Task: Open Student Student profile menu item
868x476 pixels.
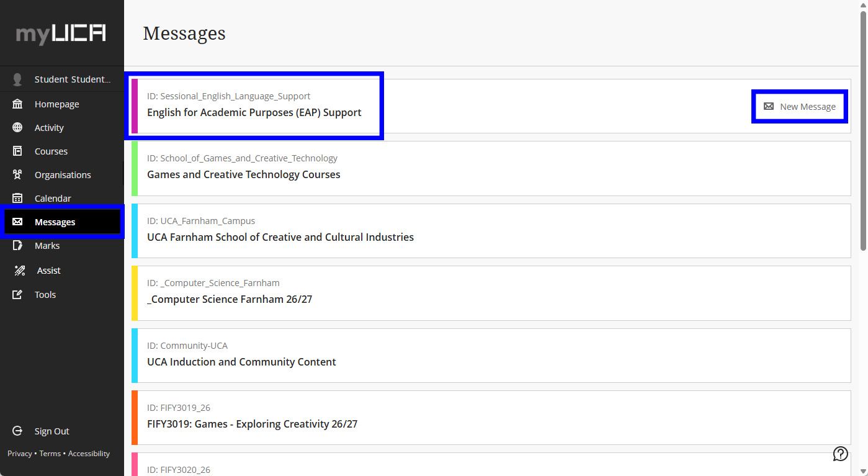Action: click(62, 79)
